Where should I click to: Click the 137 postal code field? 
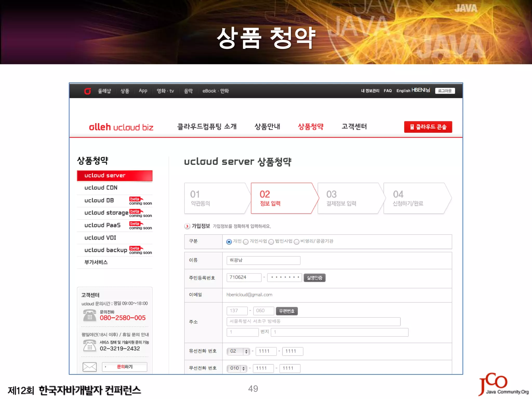click(x=237, y=311)
